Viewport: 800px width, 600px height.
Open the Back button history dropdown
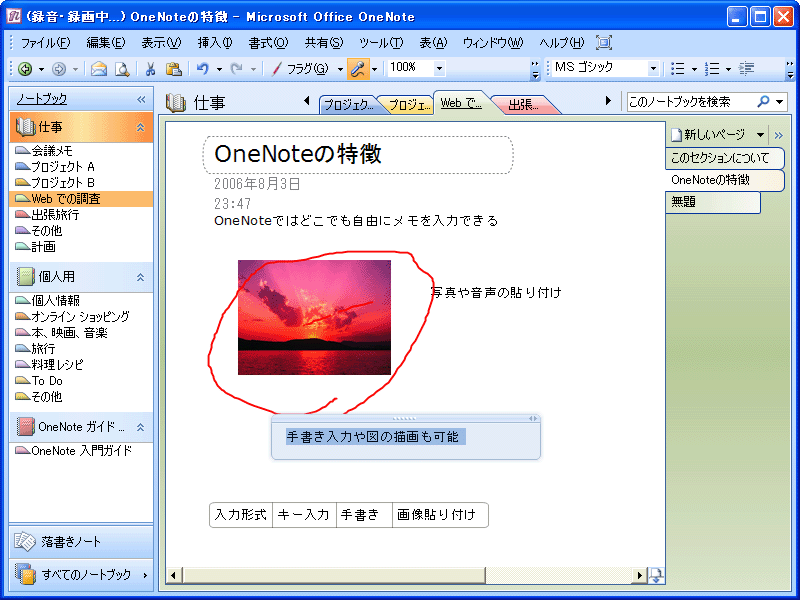pyautogui.click(x=41, y=69)
